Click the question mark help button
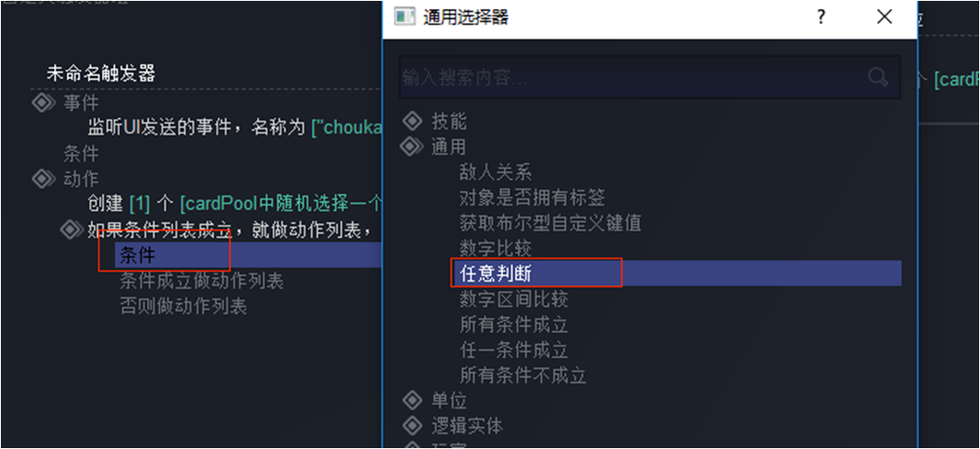980x449 pixels. (821, 17)
